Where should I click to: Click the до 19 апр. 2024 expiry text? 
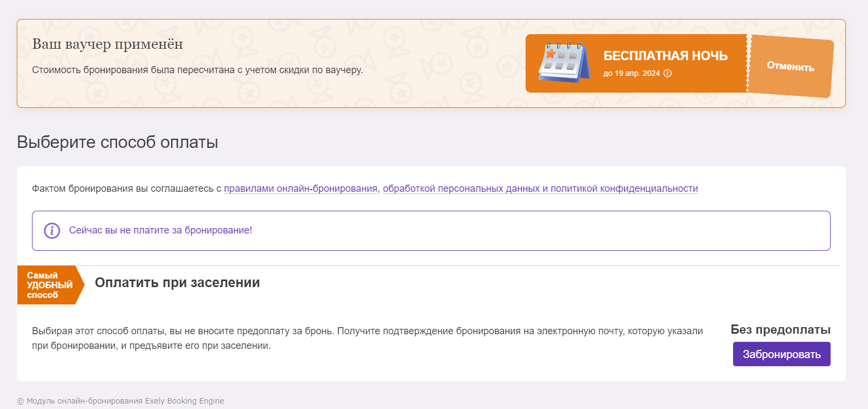click(x=632, y=73)
